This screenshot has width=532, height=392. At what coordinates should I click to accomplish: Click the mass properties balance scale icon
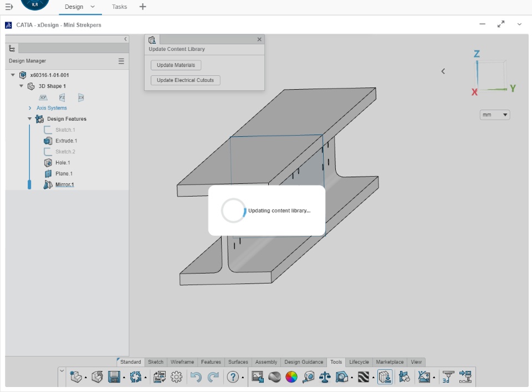pyautogui.click(x=325, y=376)
